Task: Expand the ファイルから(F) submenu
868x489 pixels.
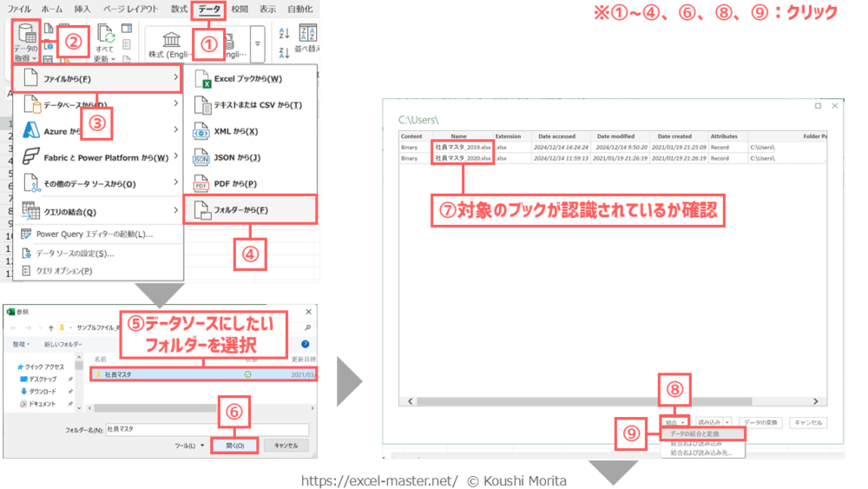Action: 97,78
